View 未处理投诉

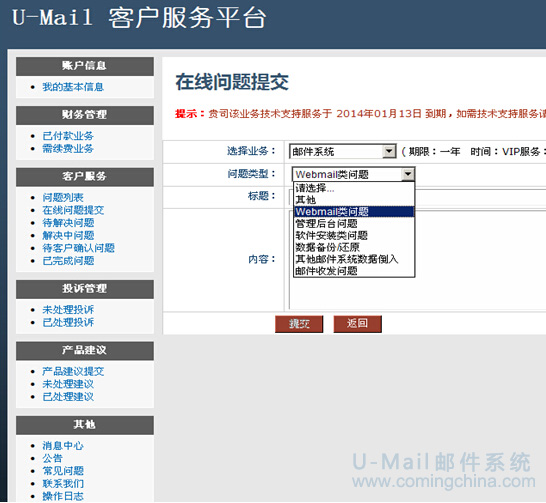pos(68,309)
